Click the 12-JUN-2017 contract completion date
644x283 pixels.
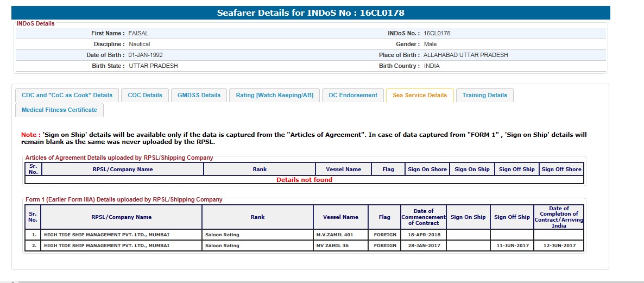tap(559, 246)
